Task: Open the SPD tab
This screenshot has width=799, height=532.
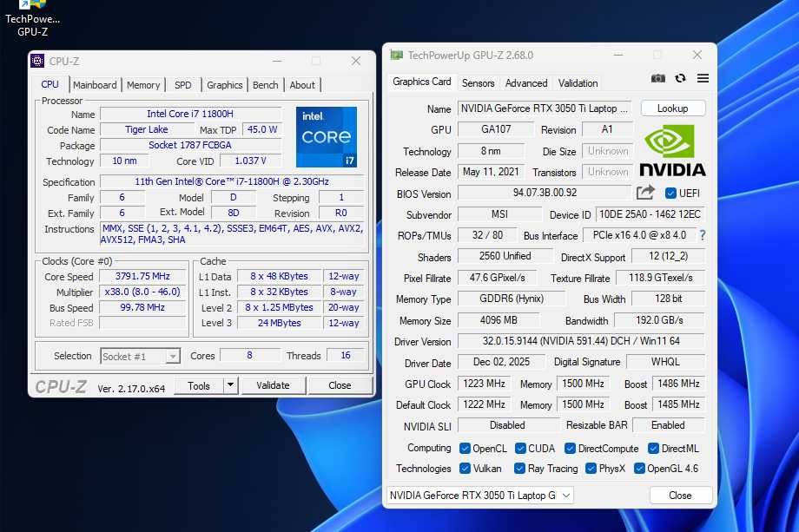Action: pyautogui.click(x=183, y=85)
